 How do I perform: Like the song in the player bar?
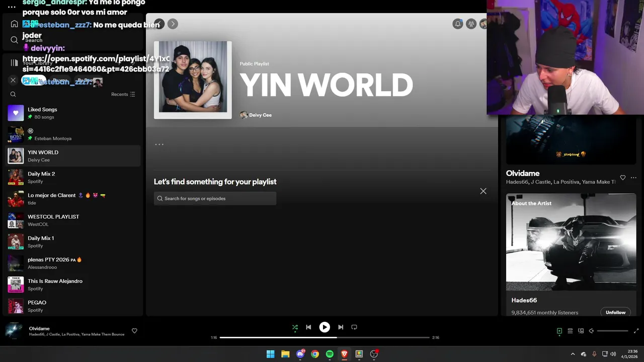134,331
